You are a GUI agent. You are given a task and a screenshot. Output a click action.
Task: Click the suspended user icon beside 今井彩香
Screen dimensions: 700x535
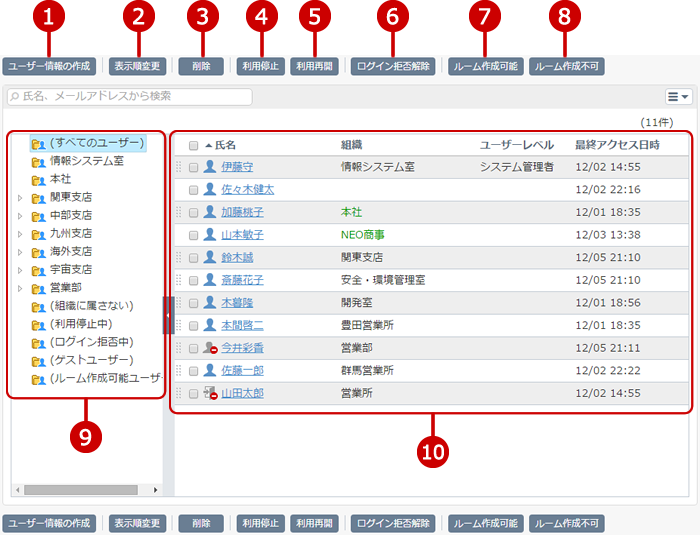point(210,348)
